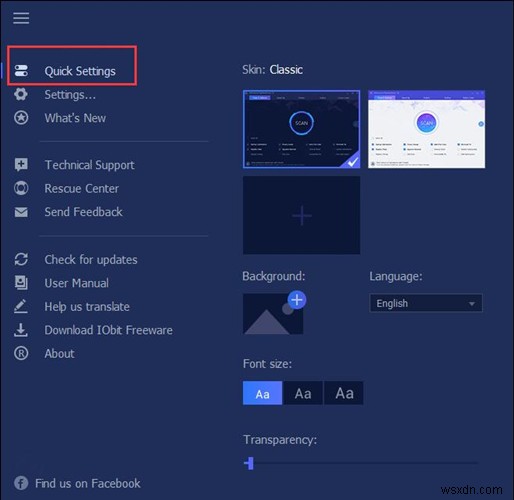Viewport: 514px width, 500px height.
Task: Open the hamburger menu icon
Action: pos(21,18)
